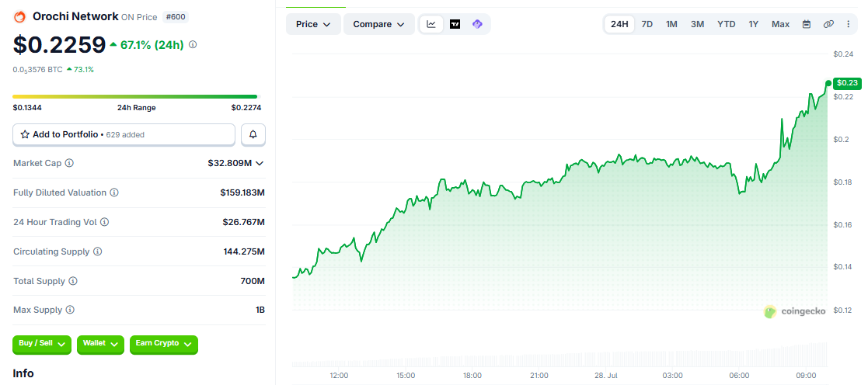Viewport: 868px width, 385px height.
Task: Show 24 Hour Trading Vol info icon
Action: tap(104, 222)
